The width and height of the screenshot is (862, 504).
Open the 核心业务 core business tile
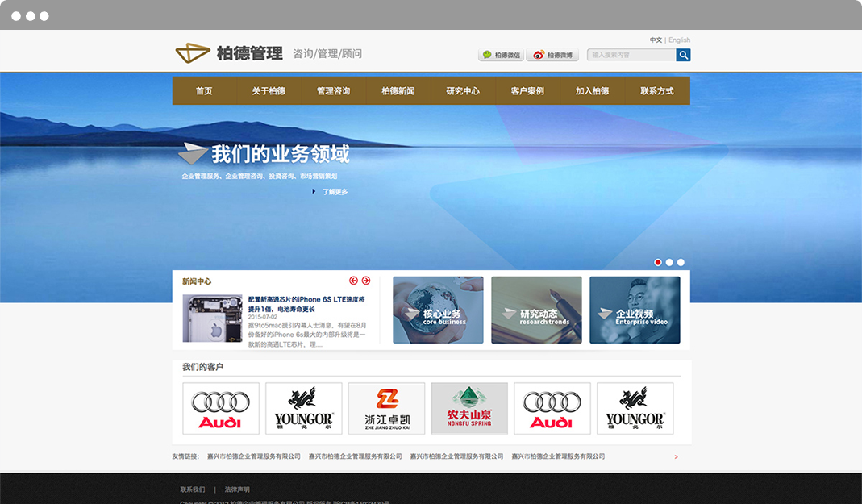click(438, 310)
